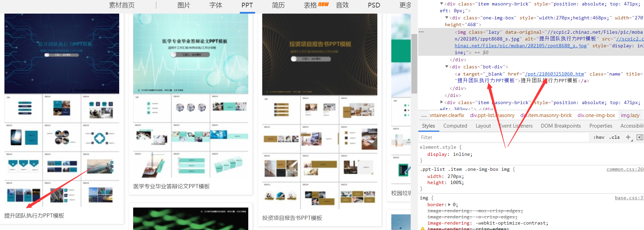
Task: Expand the second item masonry-brick div
Action: (x=442, y=102)
